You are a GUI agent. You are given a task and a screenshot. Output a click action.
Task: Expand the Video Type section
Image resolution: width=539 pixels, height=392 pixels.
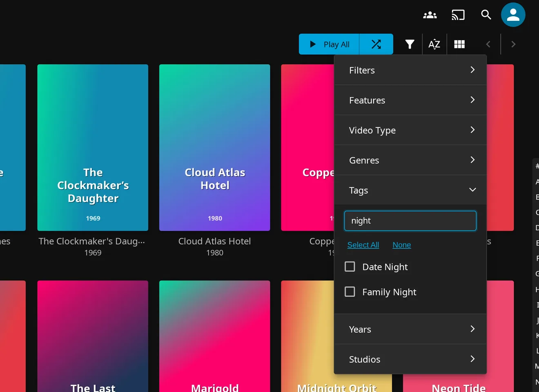coord(410,130)
